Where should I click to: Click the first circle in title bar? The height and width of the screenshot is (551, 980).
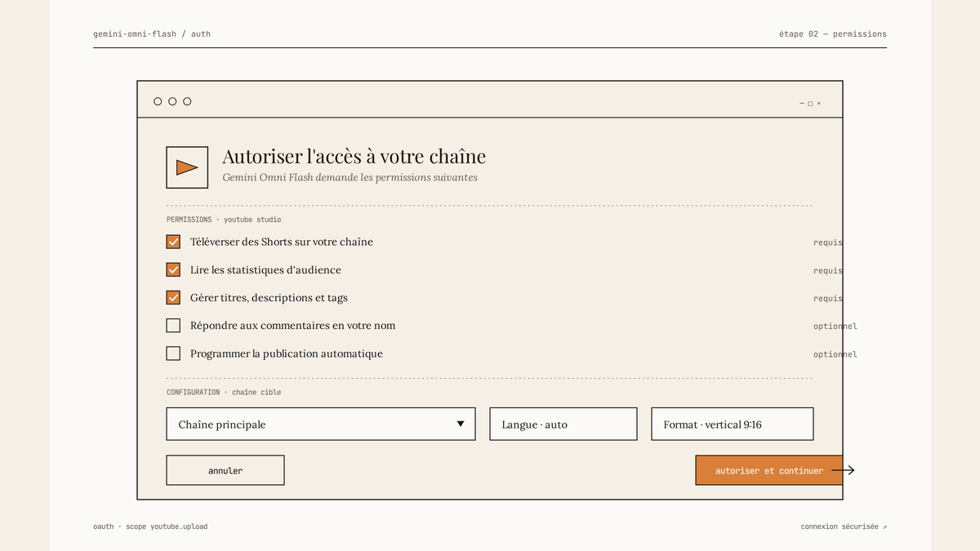pos(158,101)
